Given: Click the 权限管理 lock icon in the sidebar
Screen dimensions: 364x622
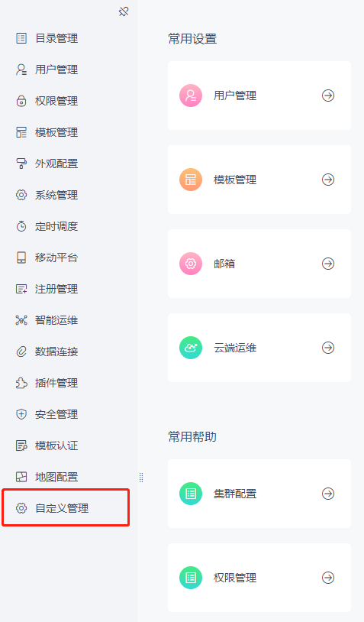Looking at the screenshot, I should coord(21,101).
